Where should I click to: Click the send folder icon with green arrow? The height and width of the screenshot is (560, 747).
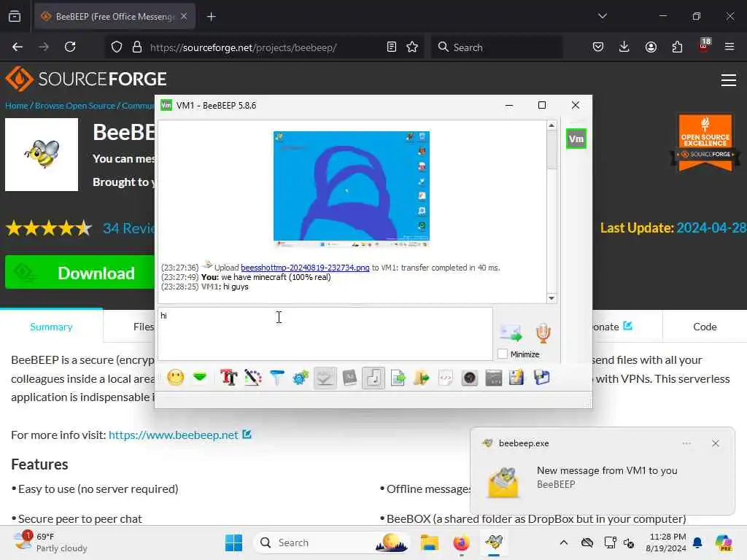422,378
